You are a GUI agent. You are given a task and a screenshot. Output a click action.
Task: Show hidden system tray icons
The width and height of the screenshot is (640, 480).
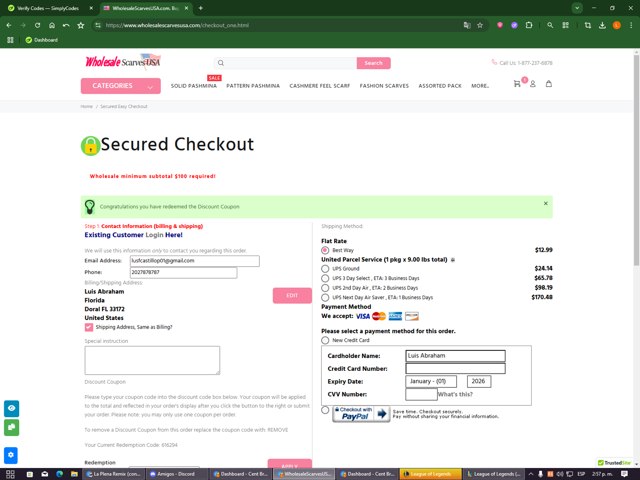[531, 474]
